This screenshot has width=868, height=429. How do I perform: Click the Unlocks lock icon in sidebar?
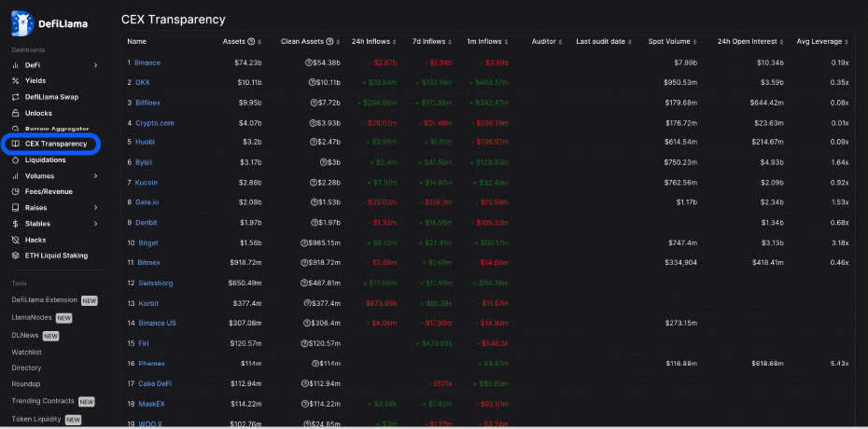click(x=15, y=113)
